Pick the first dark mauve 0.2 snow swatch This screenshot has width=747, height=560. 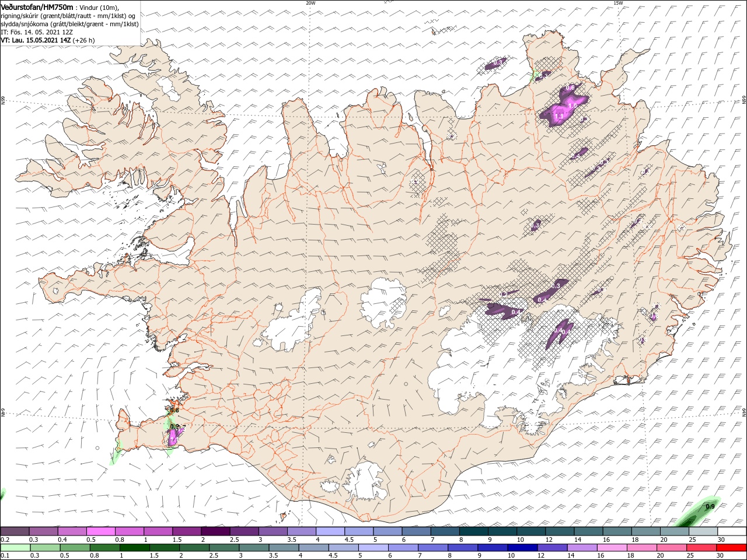(x=15, y=531)
